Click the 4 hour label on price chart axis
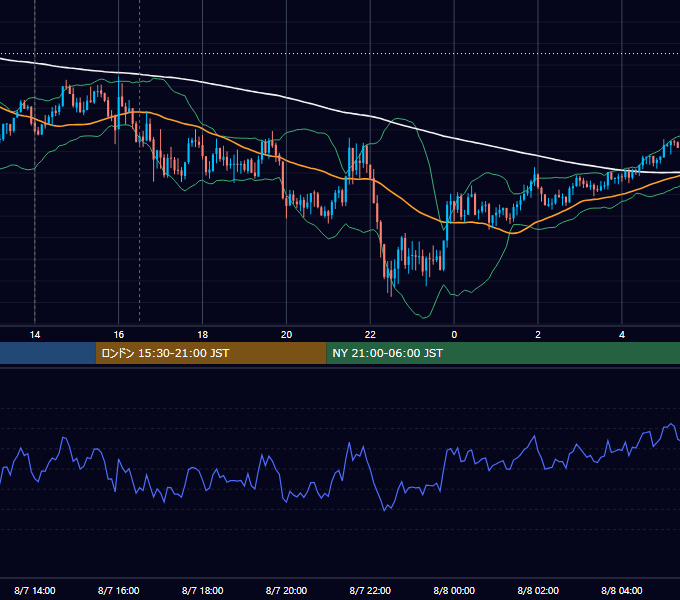This screenshot has height=600, width=680. (x=622, y=335)
